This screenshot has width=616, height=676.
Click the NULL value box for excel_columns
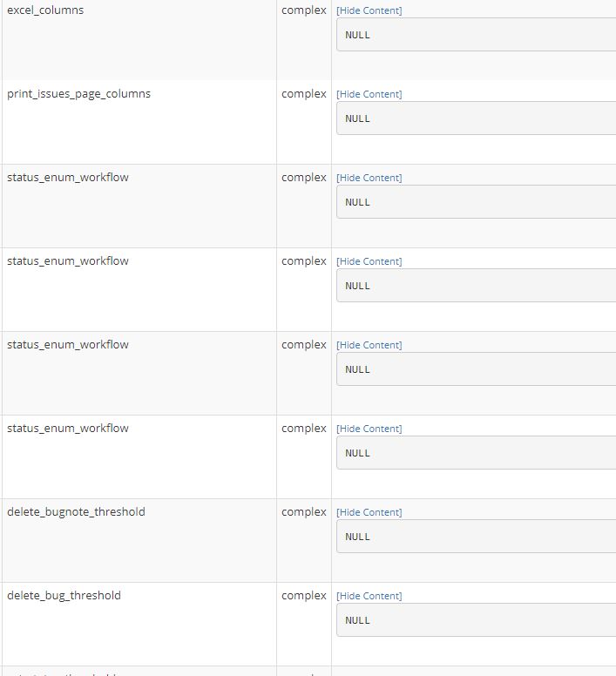pos(475,35)
